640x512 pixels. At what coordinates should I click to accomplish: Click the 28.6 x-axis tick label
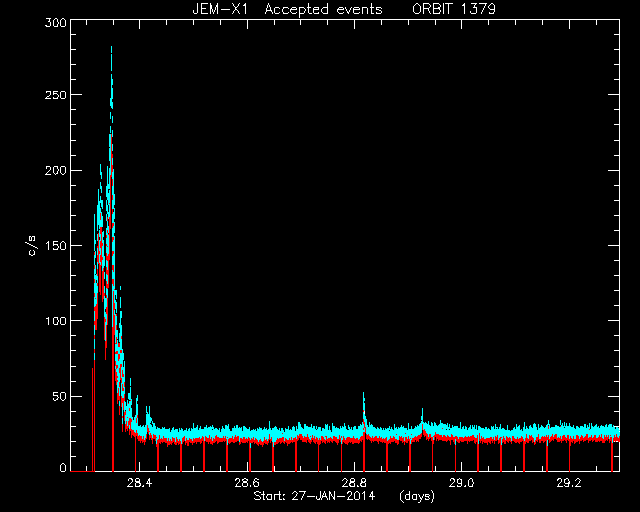point(247,483)
